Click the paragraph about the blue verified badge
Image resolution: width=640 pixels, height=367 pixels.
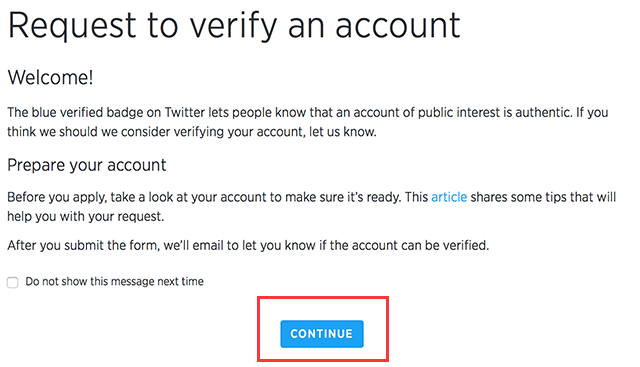point(308,122)
